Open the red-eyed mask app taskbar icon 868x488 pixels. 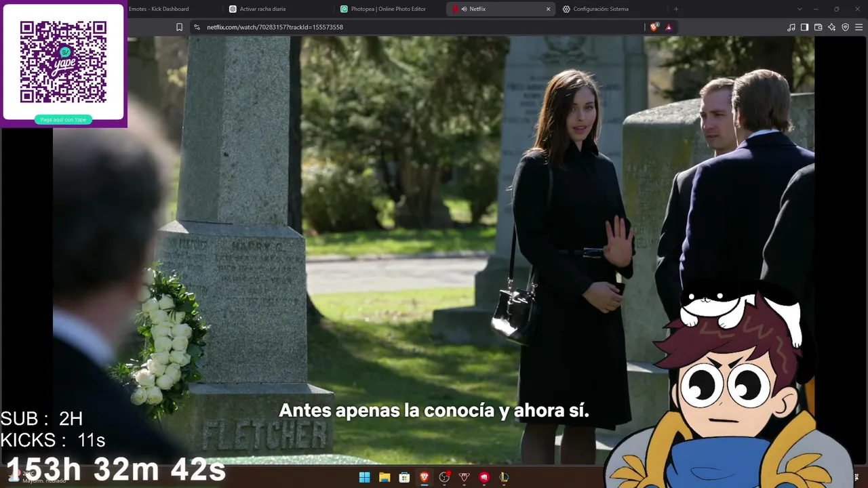coord(465,477)
